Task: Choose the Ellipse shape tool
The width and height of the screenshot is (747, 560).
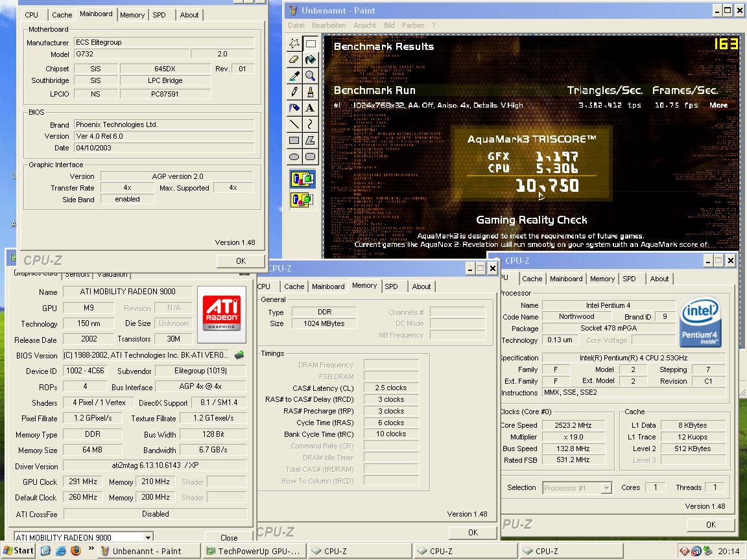Action: (294, 157)
